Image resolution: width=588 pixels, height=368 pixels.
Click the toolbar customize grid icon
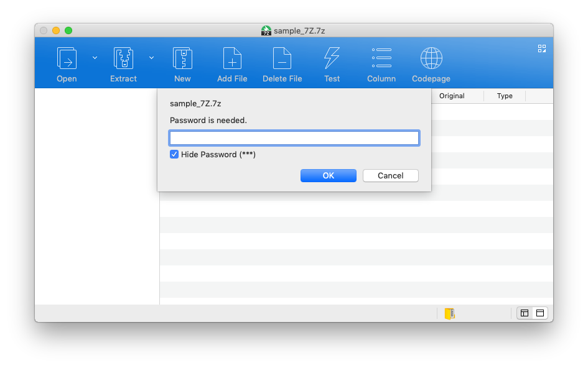(x=542, y=48)
